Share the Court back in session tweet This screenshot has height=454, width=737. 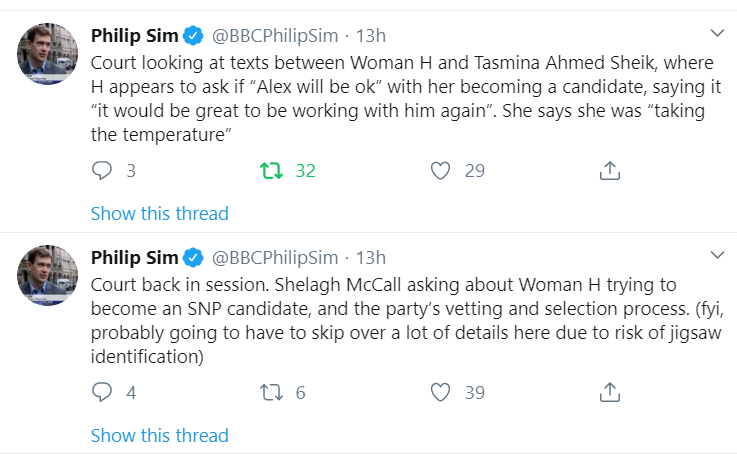pyautogui.click(x=610, y=392)
